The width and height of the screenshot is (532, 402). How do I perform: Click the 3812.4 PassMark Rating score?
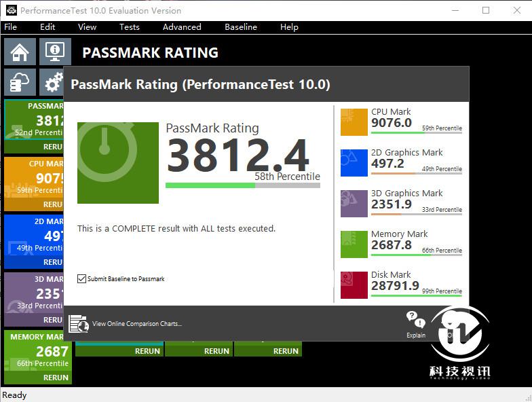[x=237, y=156]
